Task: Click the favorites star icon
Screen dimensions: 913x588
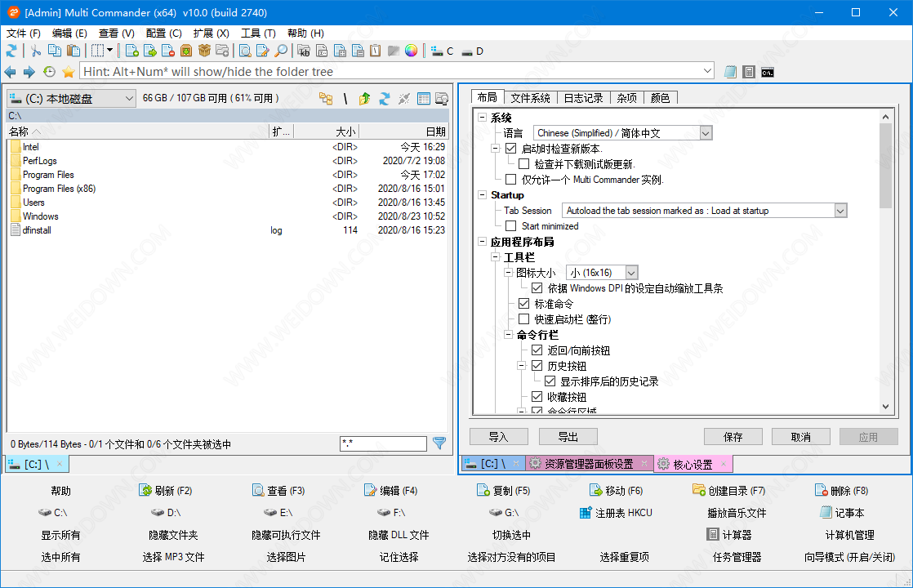Action: pos(69,72)
